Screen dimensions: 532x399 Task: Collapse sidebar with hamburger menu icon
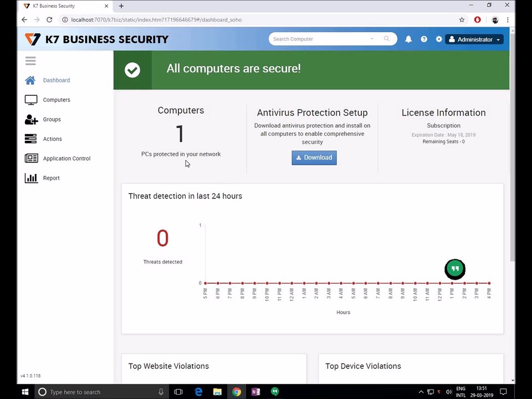click(30, 61)
